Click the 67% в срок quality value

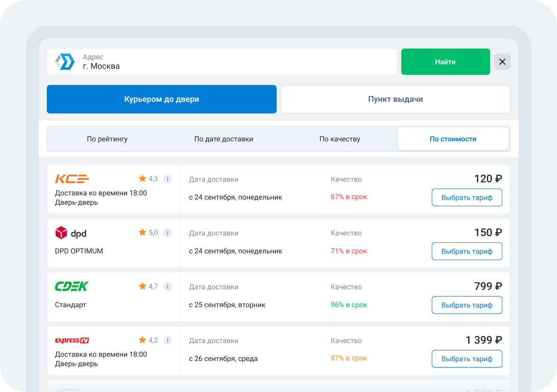click(x=349, y=197)
